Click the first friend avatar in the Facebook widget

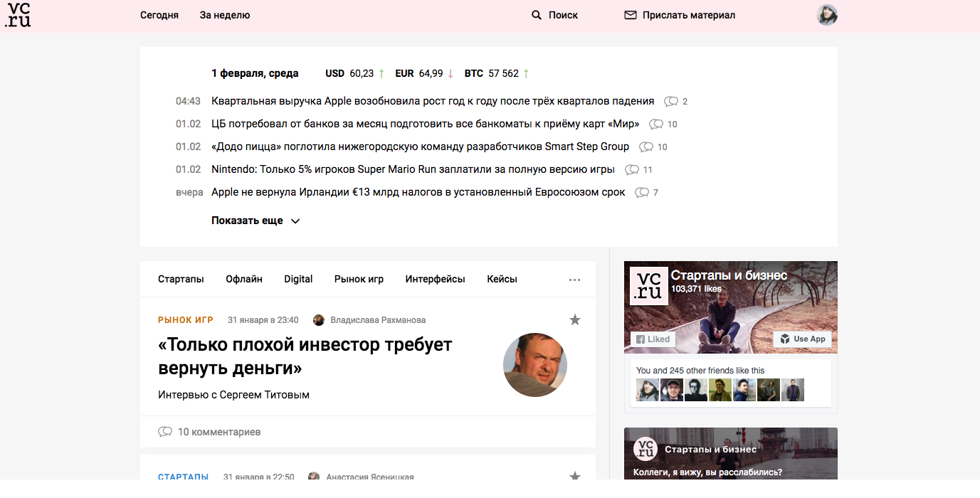click(x=648, y=390)
